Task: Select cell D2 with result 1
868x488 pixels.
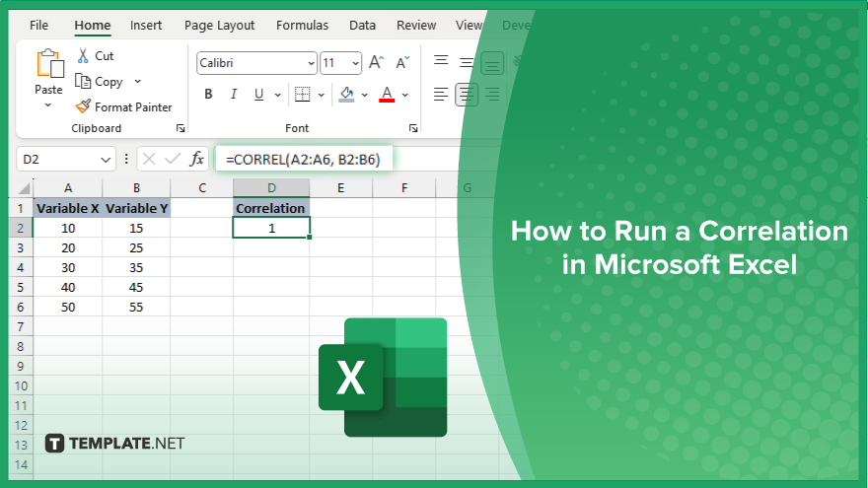Action: [271, 228]
